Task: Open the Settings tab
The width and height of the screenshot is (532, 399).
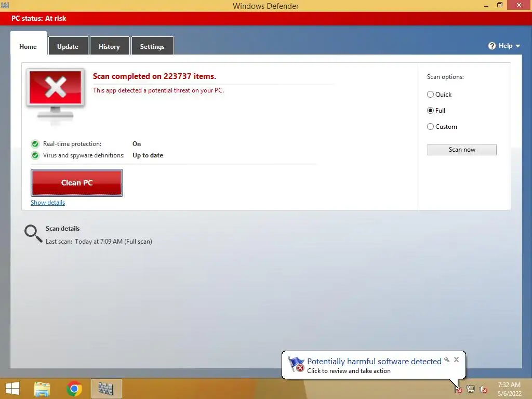Action: 152,46
